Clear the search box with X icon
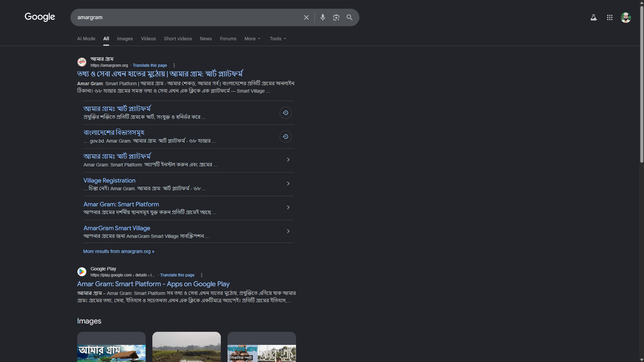 coord(306,17)
